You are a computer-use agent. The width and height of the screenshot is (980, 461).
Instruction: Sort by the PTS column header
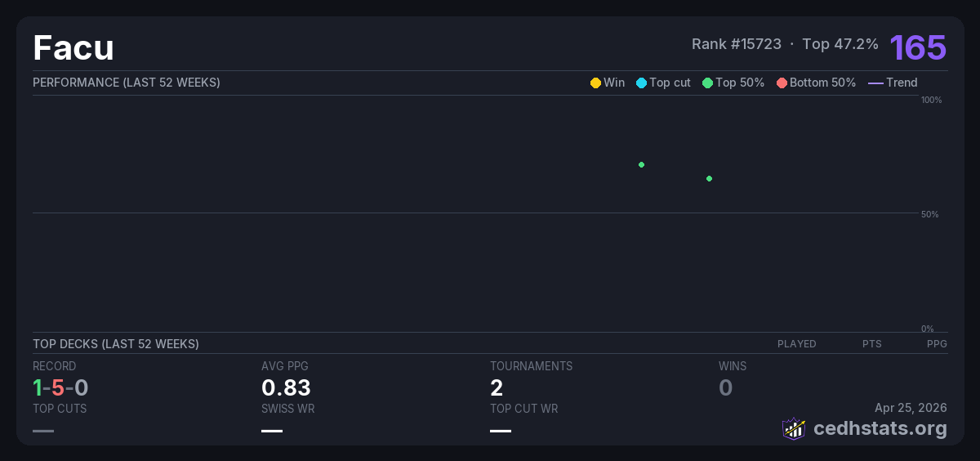point(871,344)
